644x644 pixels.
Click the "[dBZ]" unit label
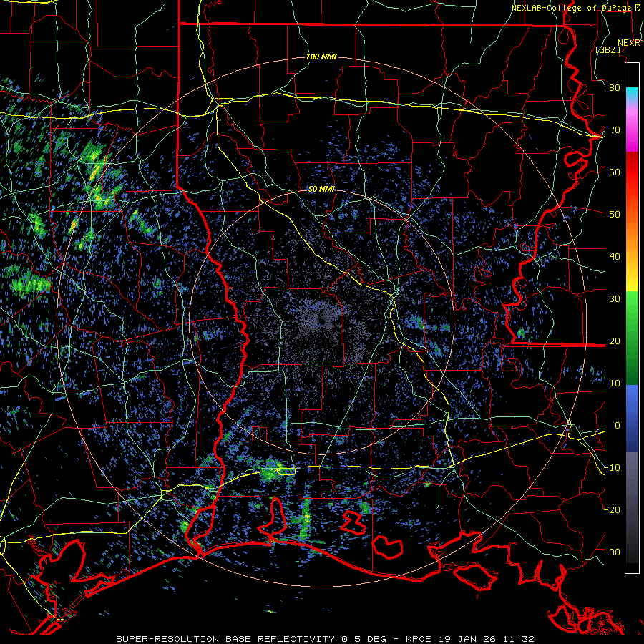click(x=608, y=49)
